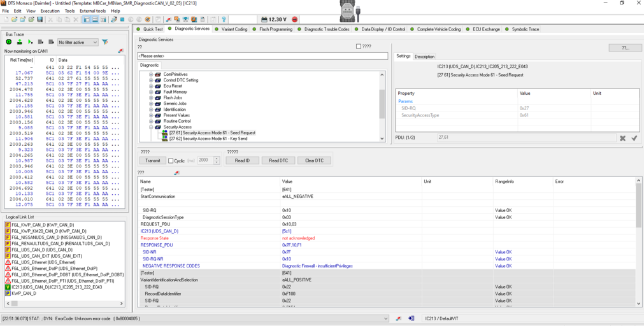Tick the ???? checkbox above the search field

pyautogui.click(x=359, y=46)
